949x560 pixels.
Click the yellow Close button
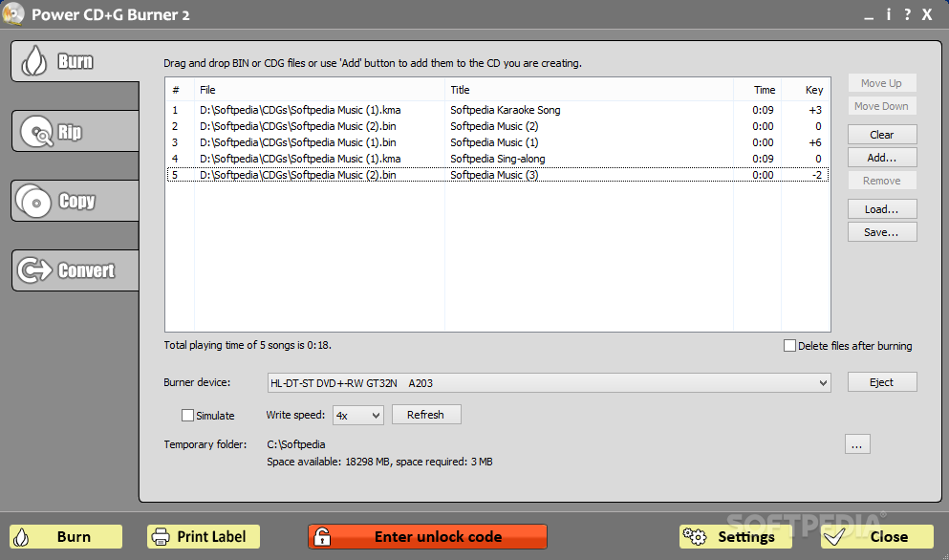coord(877,537)
